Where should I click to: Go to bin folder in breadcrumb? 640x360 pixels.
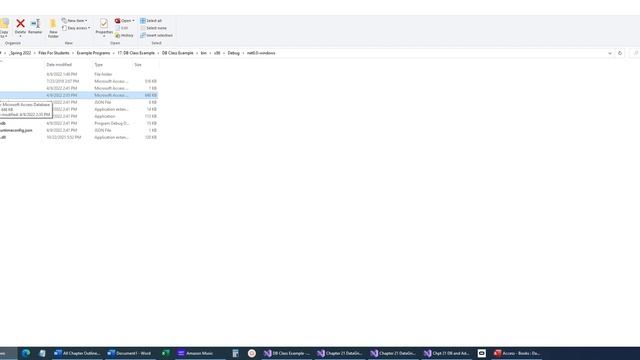click(x=203, y=53)
